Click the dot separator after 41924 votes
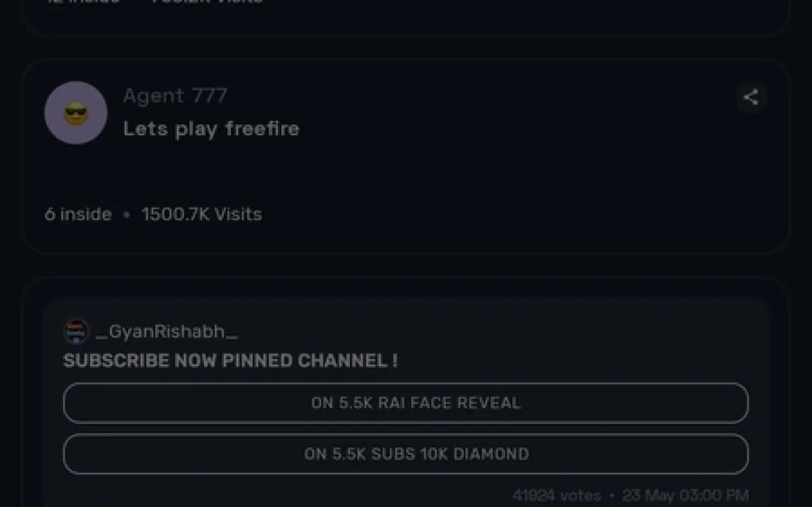 [x=611, y=496]
